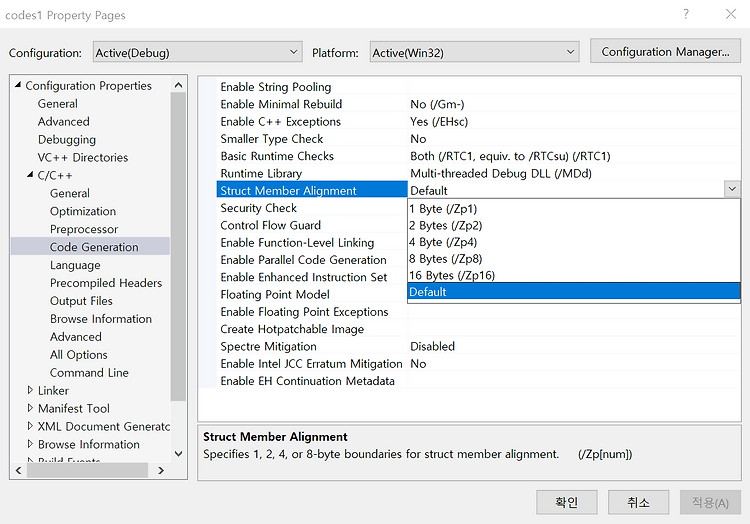750x524 pixels.
Task: Select the Runtime Library property
Action: tap(261, 173)
